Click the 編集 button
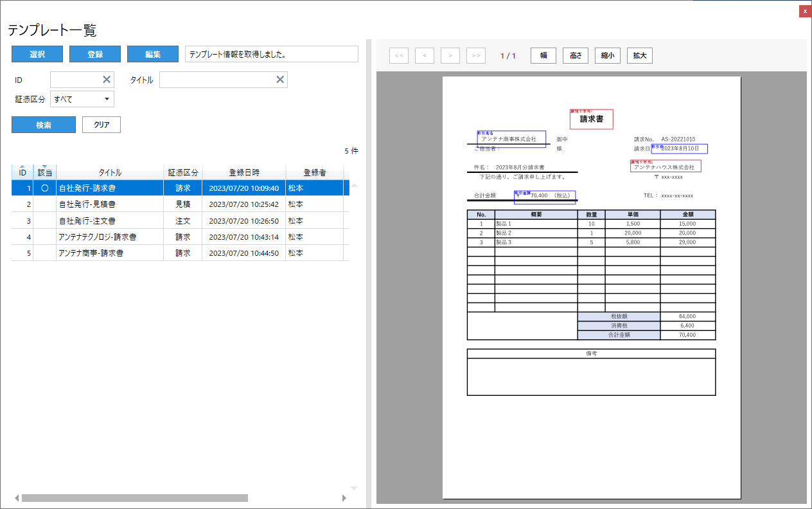Image resolution: width=812 pixels, height=509 pixels. coord(153,55)
